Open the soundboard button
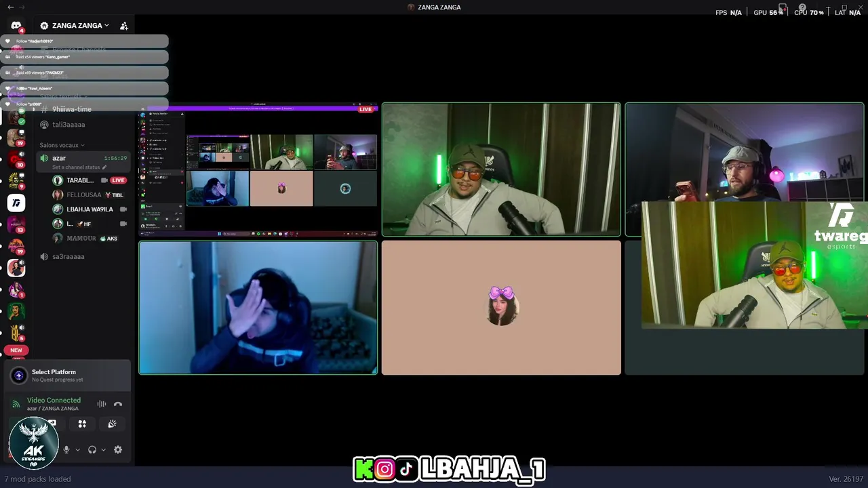This screenshot has width=868, height=488. [x=112, y=424]
